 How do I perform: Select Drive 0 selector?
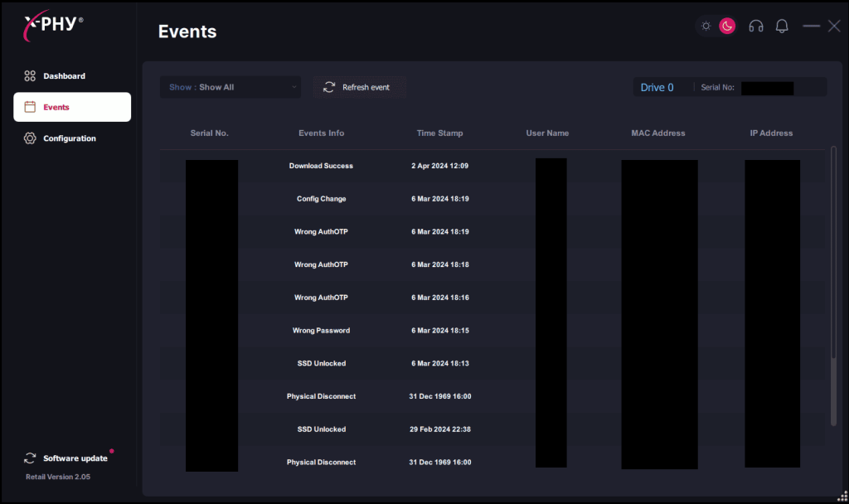657,87
